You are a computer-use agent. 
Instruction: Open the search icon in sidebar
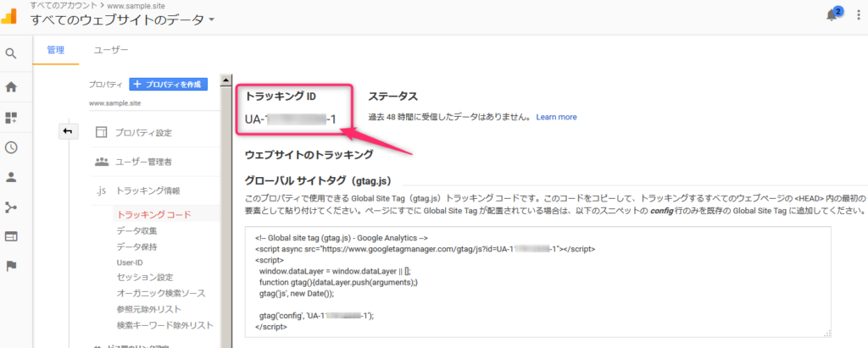(x=11, y=53)
